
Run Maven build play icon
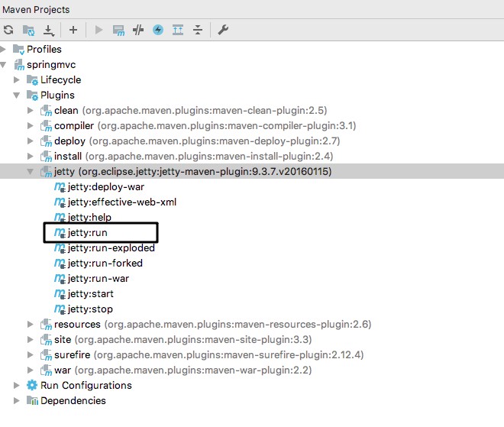pyautogui.click(x=99, y=30)
